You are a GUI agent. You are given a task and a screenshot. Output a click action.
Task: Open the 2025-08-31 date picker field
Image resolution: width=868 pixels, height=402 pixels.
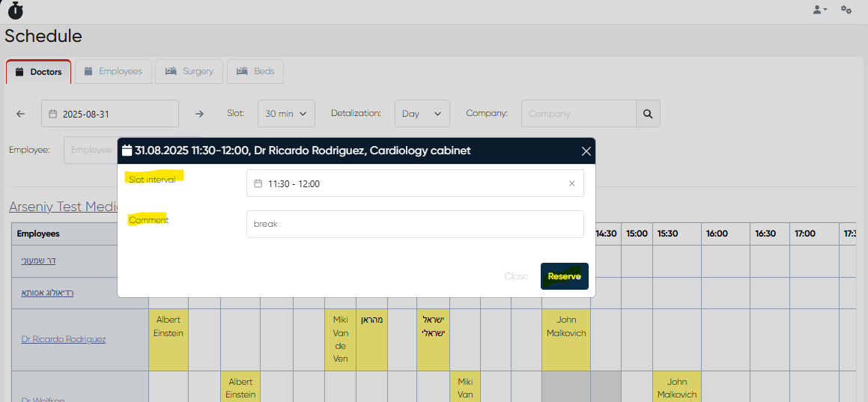(110, 114)
